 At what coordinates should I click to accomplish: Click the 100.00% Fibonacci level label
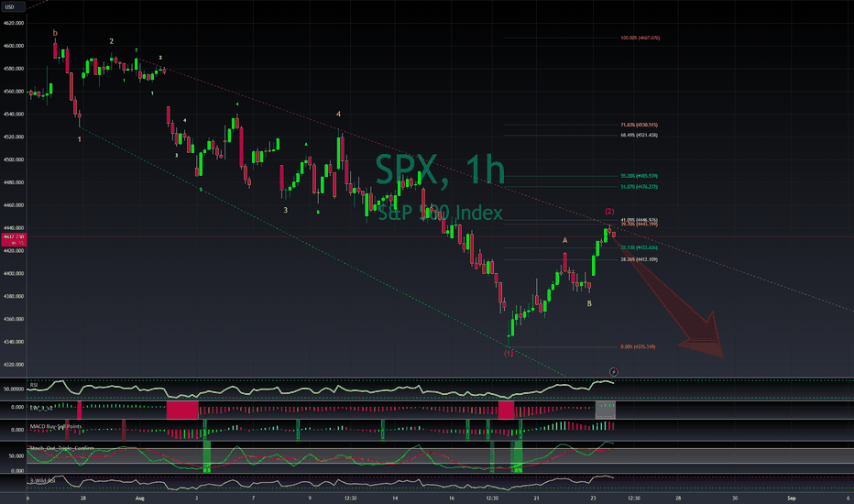tap(640, 38)
